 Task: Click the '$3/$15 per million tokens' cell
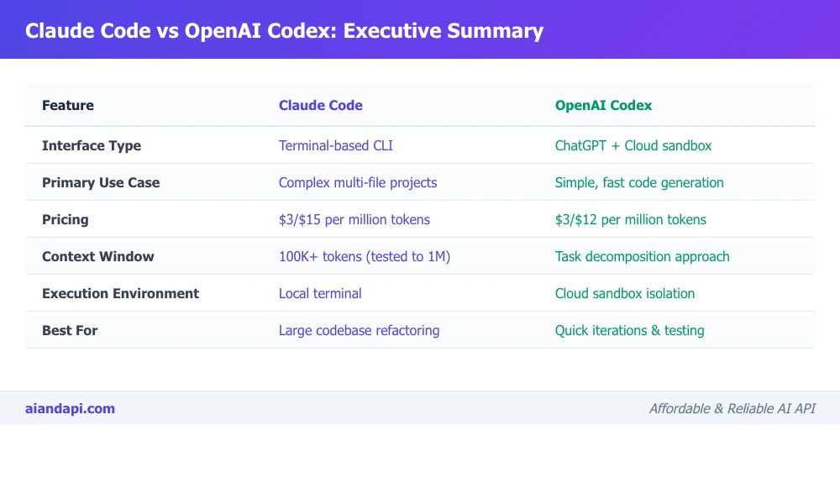354,219
